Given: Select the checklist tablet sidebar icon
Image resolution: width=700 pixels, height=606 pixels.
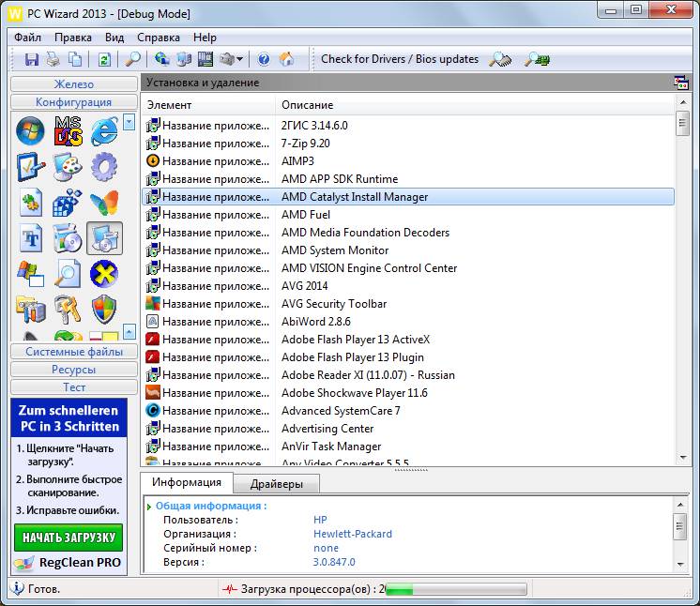Looking at the screenshot, I should (x=30, y=167).
